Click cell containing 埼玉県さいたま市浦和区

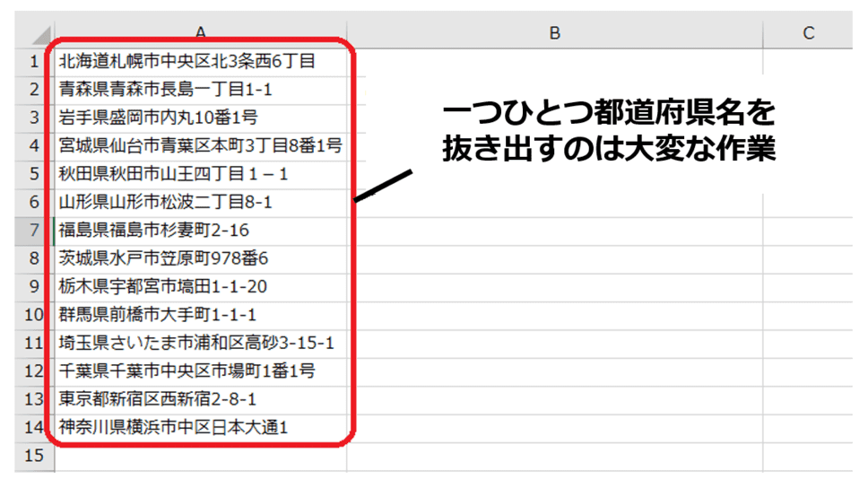click(x=196, y=343)
